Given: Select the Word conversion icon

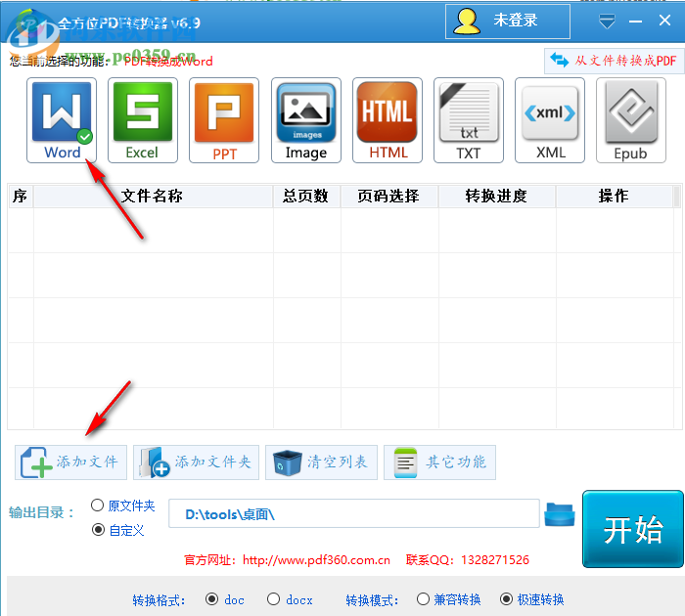Looking at the screenshot, I should (62, 120).
